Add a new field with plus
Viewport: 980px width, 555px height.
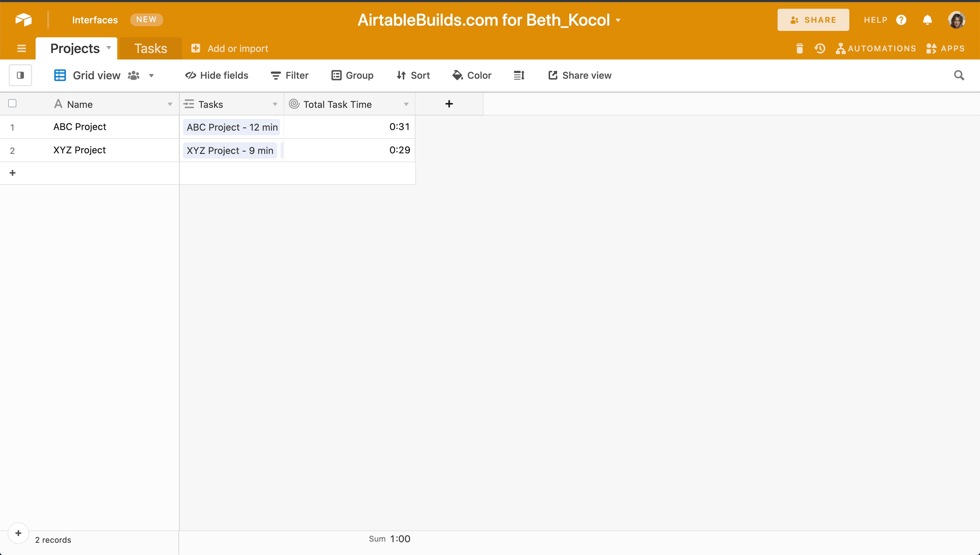(449, 104)
